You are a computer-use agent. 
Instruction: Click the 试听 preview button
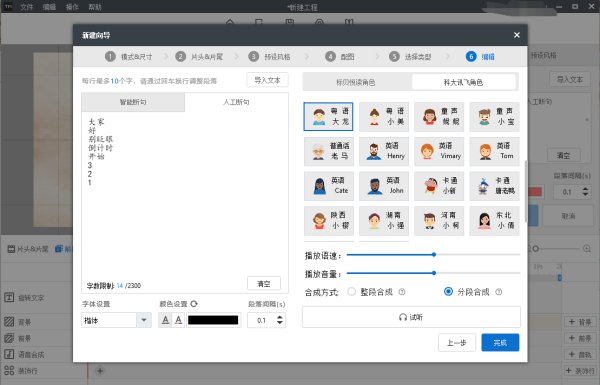pos(411,317)
